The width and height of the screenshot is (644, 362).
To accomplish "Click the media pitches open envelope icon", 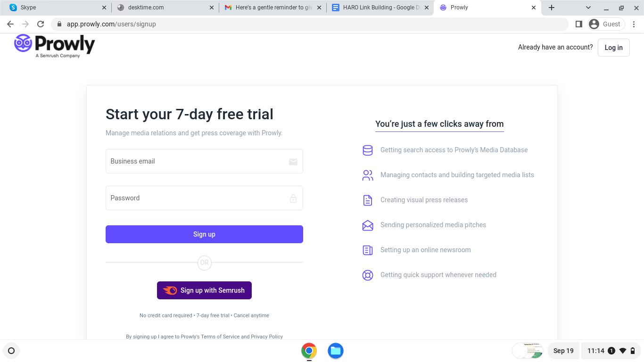I will tap(368, 225).
